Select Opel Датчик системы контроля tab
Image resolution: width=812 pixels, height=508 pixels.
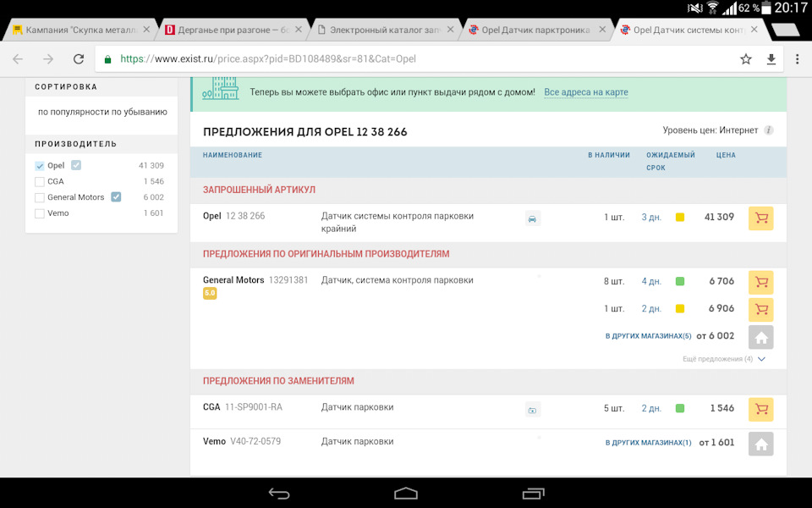click(689, 30)
